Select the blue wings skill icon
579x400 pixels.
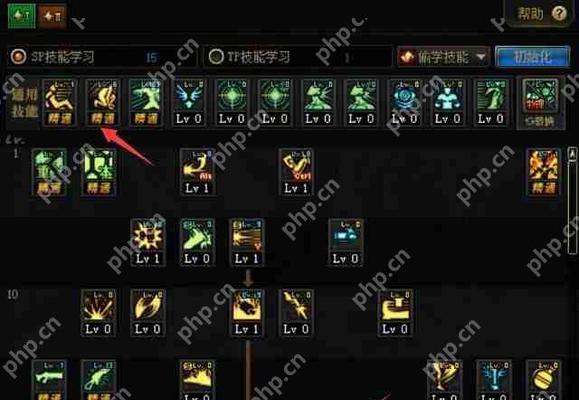(x=189, y=102)
